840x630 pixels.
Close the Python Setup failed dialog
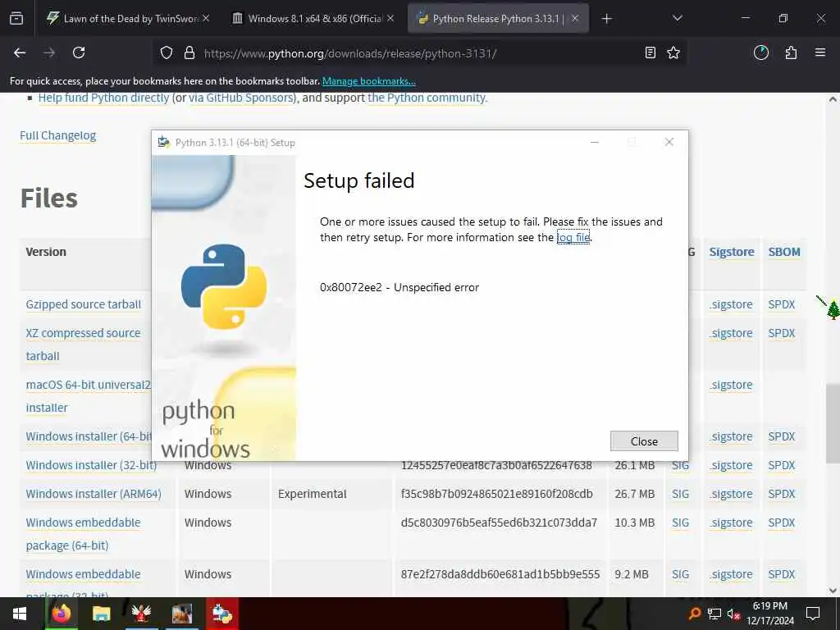644,441
